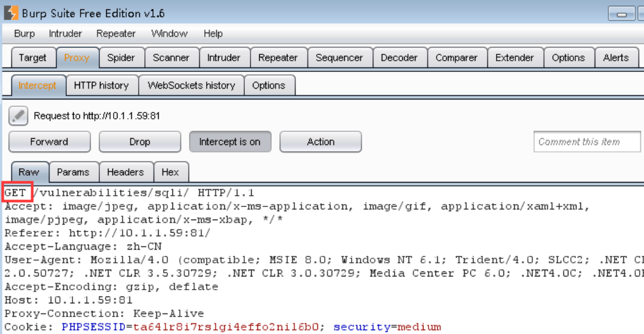Open the Action menu button

pyautogui.click(x=320, y=142)
